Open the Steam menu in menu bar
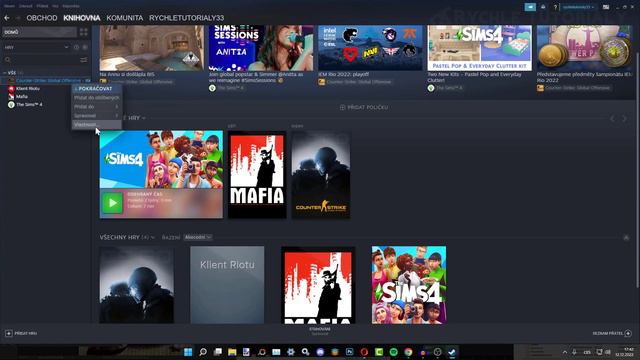 click(9, 6)
